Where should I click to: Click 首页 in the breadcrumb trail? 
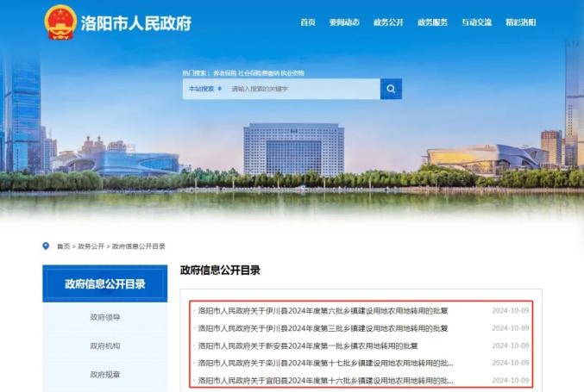point(63,246)
